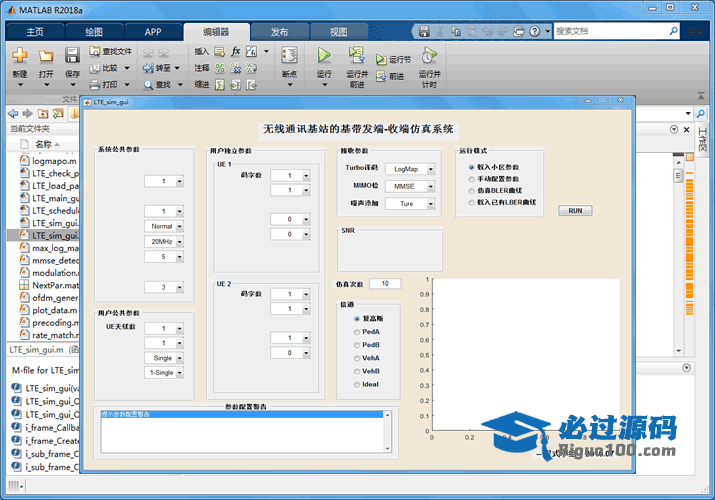Switch to the 绘图 (Plots) tab

tap(94, 32)
